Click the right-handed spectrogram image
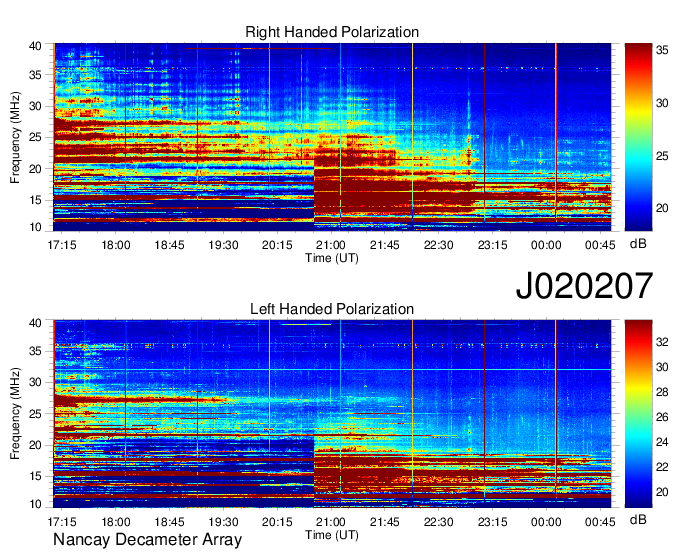The width and height of the screenshot is (680, 552). (332, 137)
